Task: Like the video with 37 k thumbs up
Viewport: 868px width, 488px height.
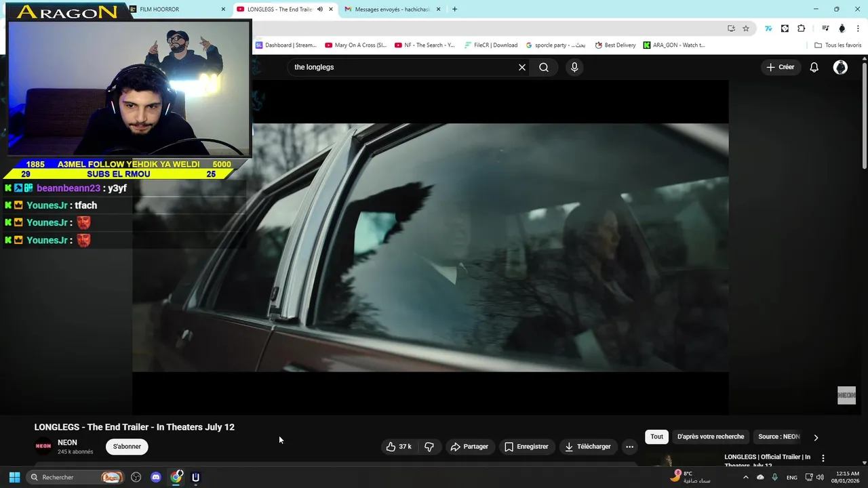Action: [399, 447]
